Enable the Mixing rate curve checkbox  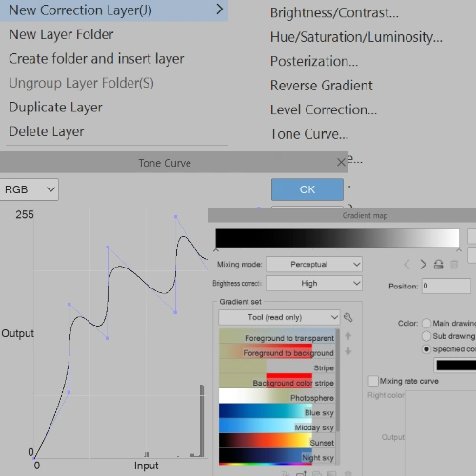point(373,381)
